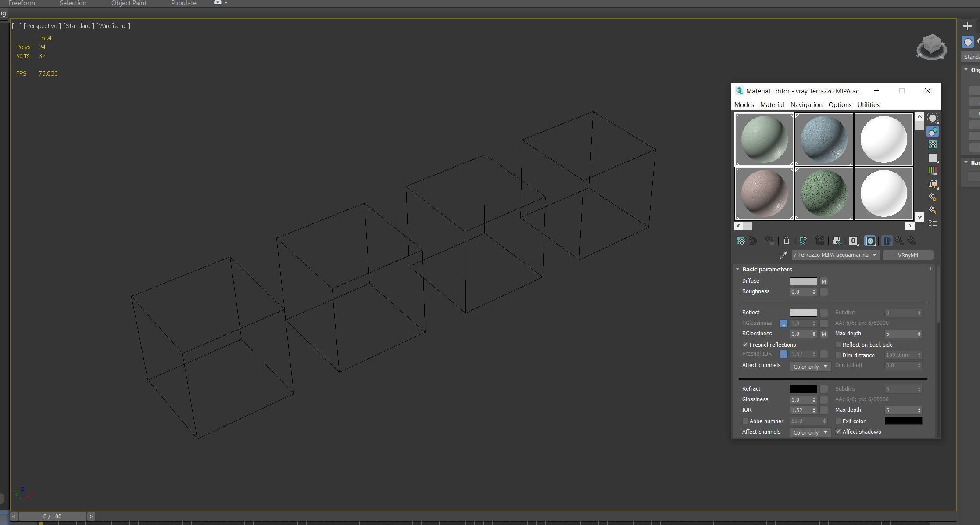Switch to the Freeform ribbon tab
980x525 pixels.
[x=22, y=3]
